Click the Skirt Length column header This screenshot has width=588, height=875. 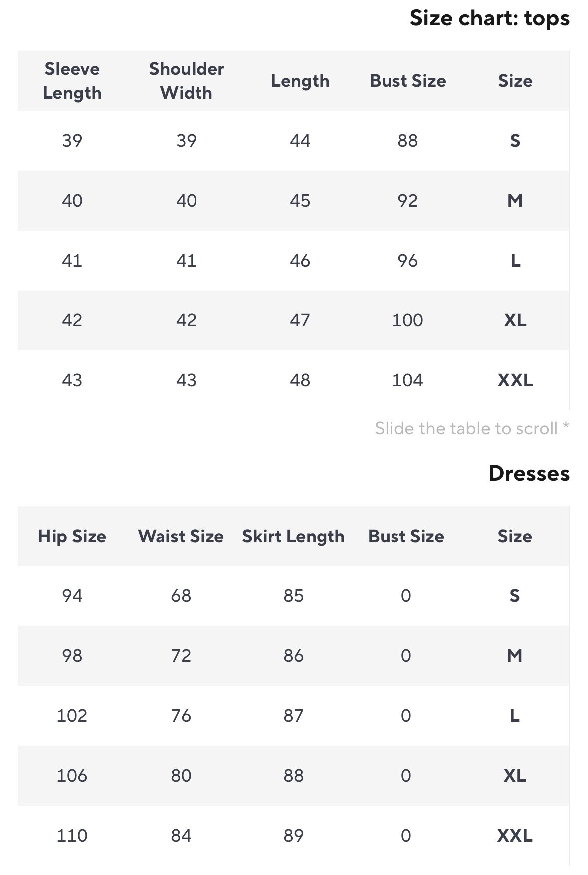293,536
